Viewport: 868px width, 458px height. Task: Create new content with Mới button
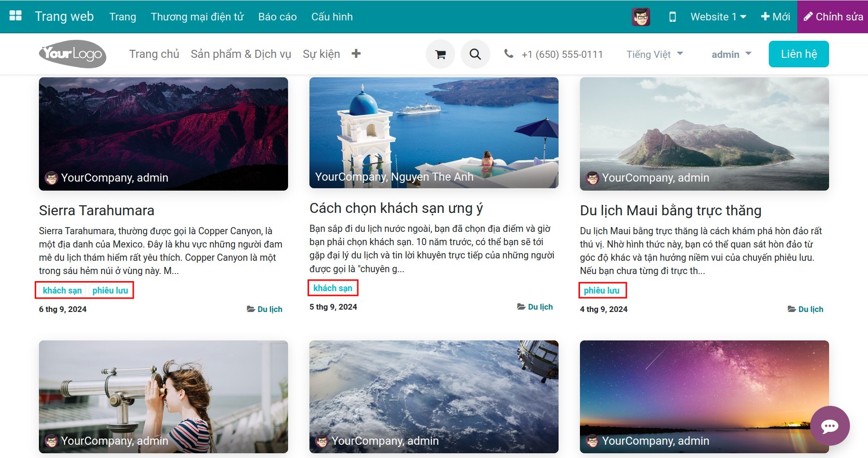click(775, 17)
